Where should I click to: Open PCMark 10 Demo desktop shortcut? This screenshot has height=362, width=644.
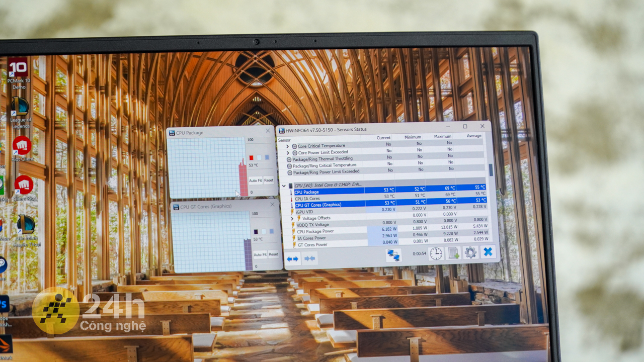coord(18,73)
